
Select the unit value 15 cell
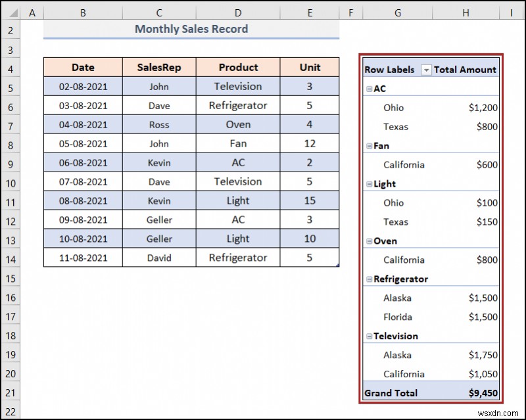click(309, 200)
